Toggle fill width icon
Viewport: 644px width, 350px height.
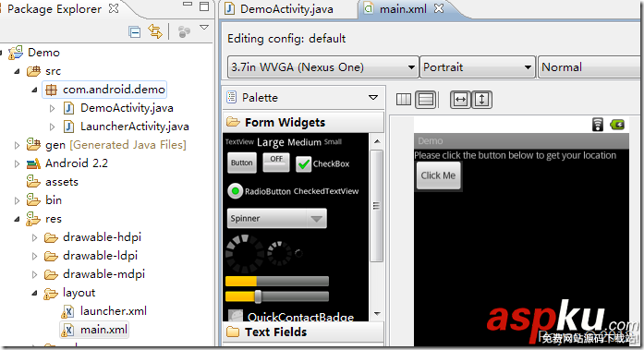pos(460,100)
